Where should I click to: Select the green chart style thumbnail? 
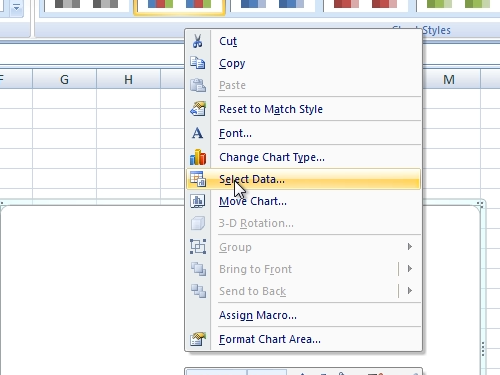(458, 5)
